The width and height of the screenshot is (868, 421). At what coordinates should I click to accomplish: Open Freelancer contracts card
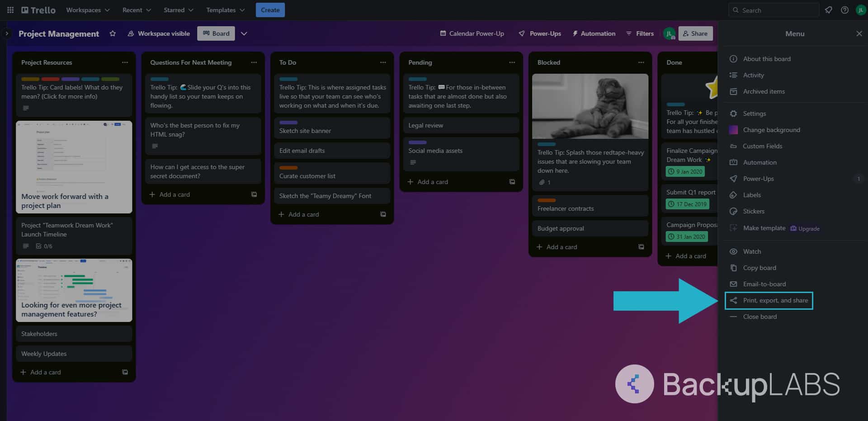[x=590, y=206]
